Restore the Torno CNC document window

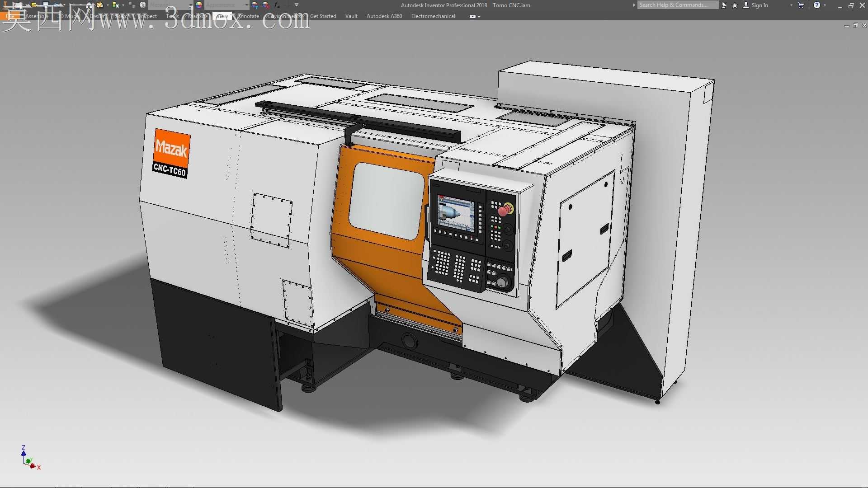coord(855,26)
